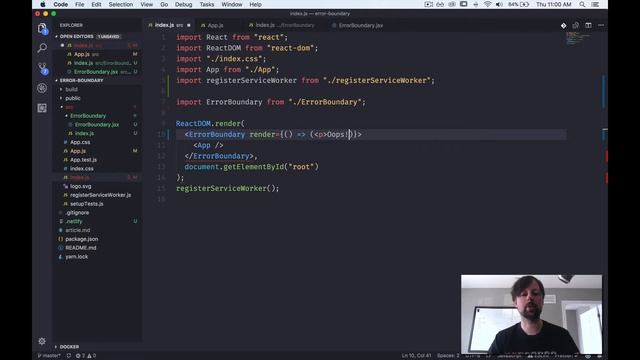
Task: Select the index.js src editor tab
Action: 169,25
